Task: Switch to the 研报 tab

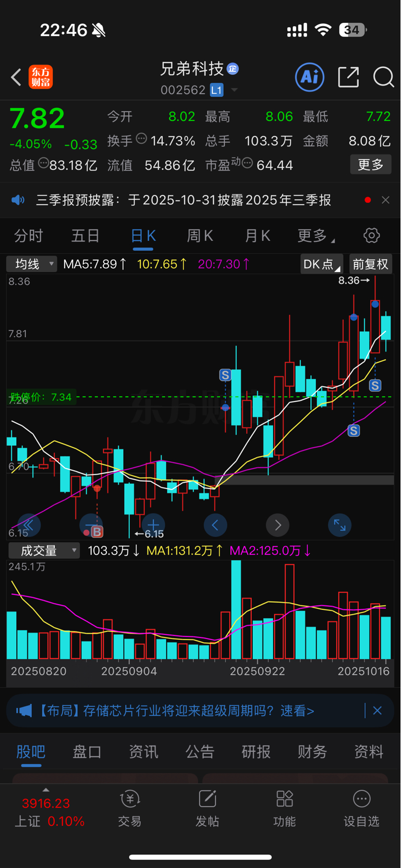Action: [256, 752]
